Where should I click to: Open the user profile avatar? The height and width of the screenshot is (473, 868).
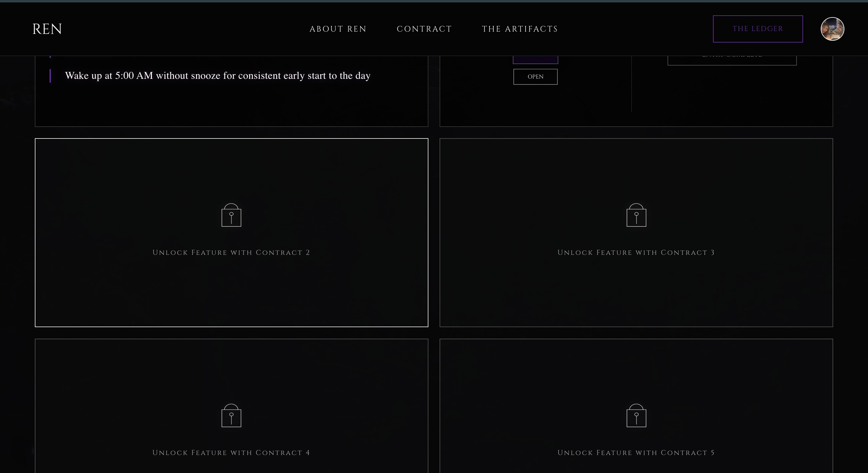pyautogui.click(x=832, y=29)
